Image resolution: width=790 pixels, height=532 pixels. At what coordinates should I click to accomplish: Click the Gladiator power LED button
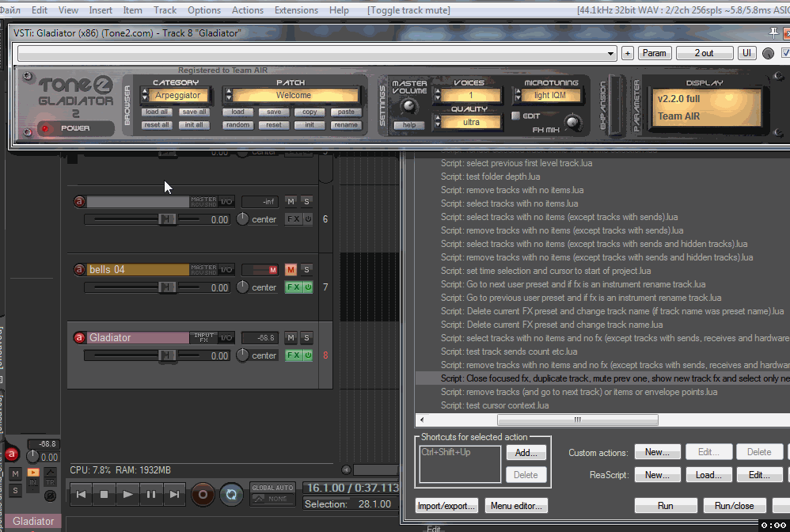[45, 128]
